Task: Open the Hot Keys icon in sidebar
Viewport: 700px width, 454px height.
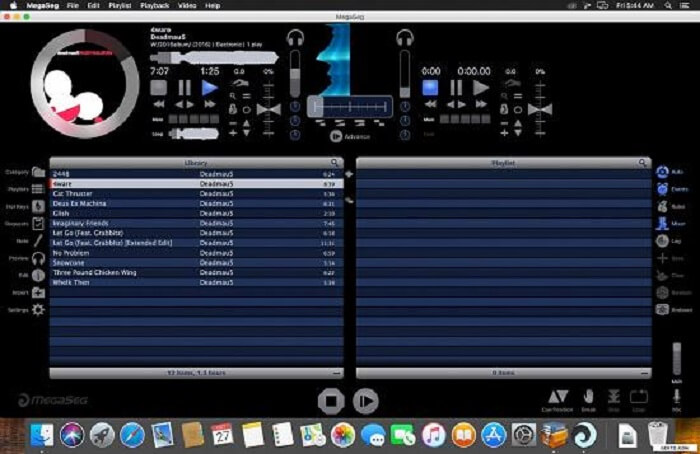Action: click(x=38, y=206)
